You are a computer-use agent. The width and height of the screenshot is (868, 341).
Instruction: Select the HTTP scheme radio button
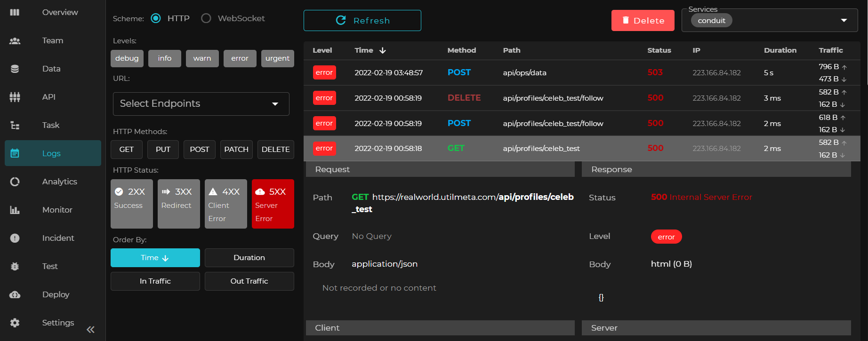point(156,18)
